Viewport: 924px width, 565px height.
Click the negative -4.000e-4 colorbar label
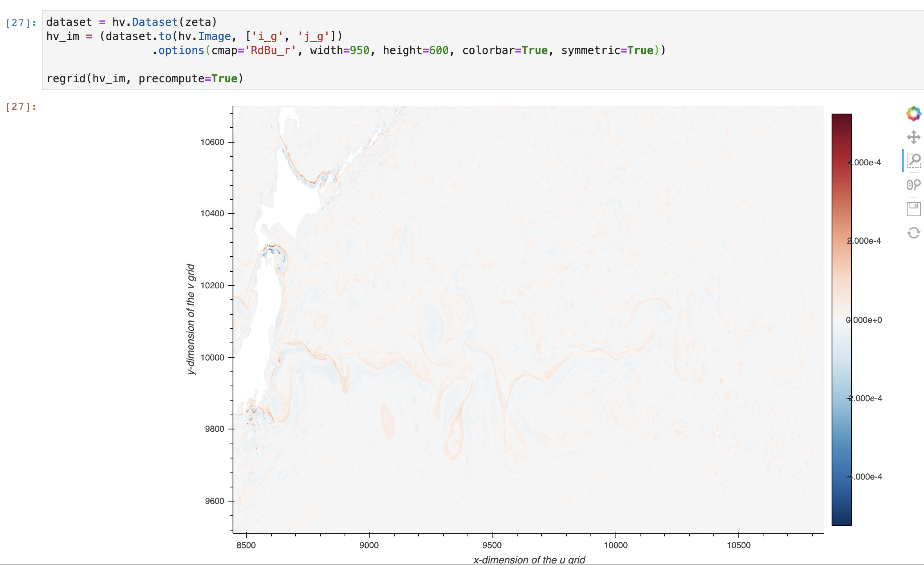pyautogui.click(x=864, y=477)
